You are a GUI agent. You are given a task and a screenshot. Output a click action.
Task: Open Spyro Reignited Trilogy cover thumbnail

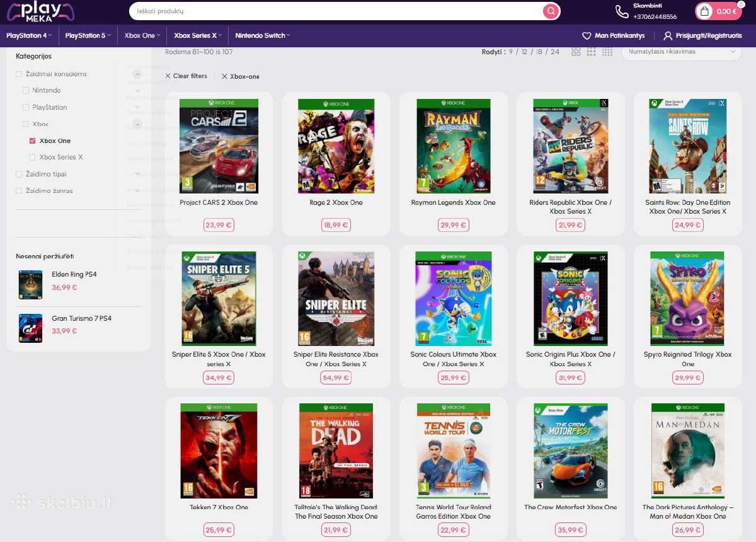(x=688, y=299)
